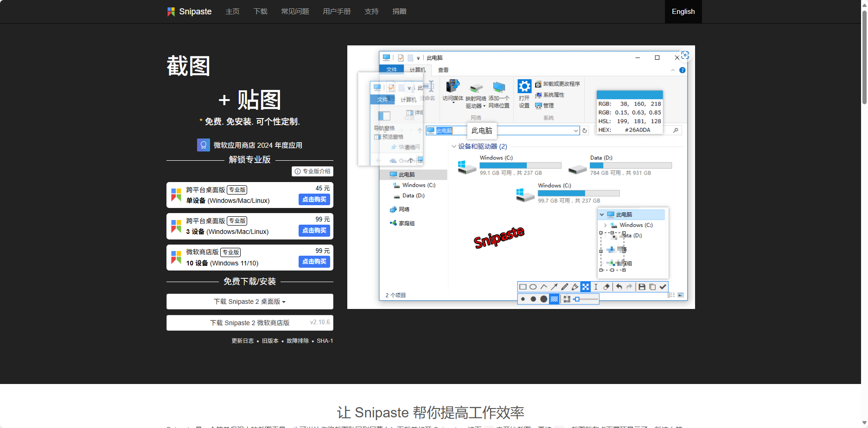Viewport: 868px width, 428px height.
Task: Select the text tool in the annotation toolbar
Action: tap(596, 287)
